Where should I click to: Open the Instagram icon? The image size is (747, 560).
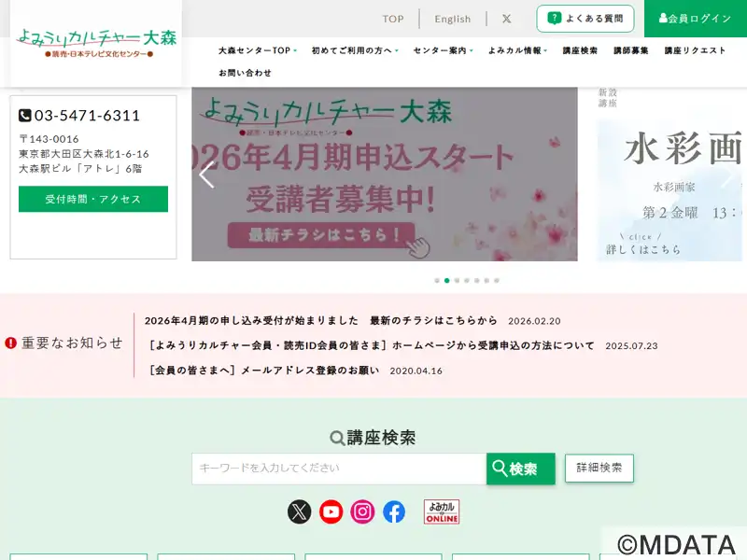tap(362, 511)
